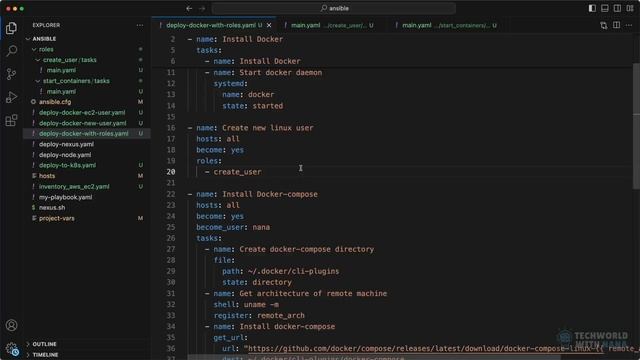Open the Source Control view icon
This screenshot has width=640, height=360.
(x=11, y=74)
